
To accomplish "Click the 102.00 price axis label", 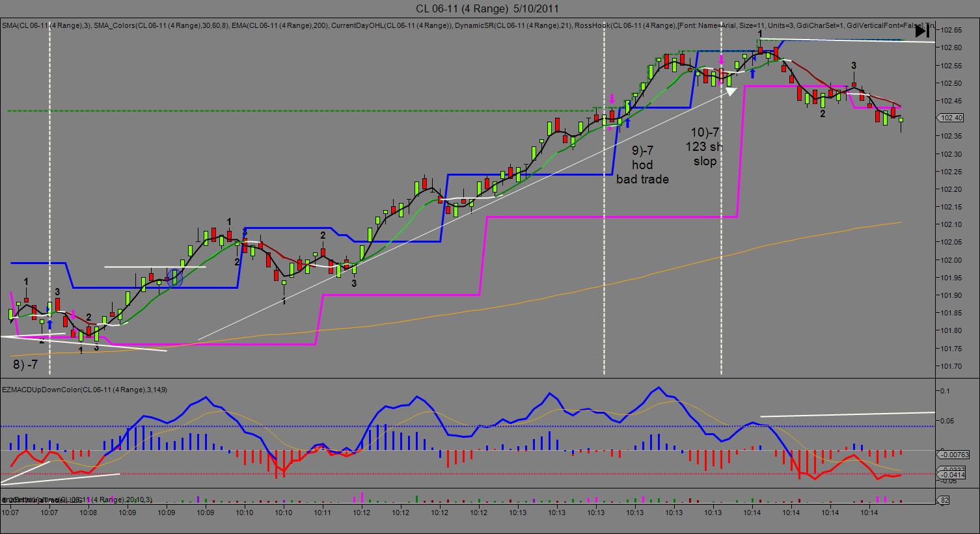I will (951, 260).
